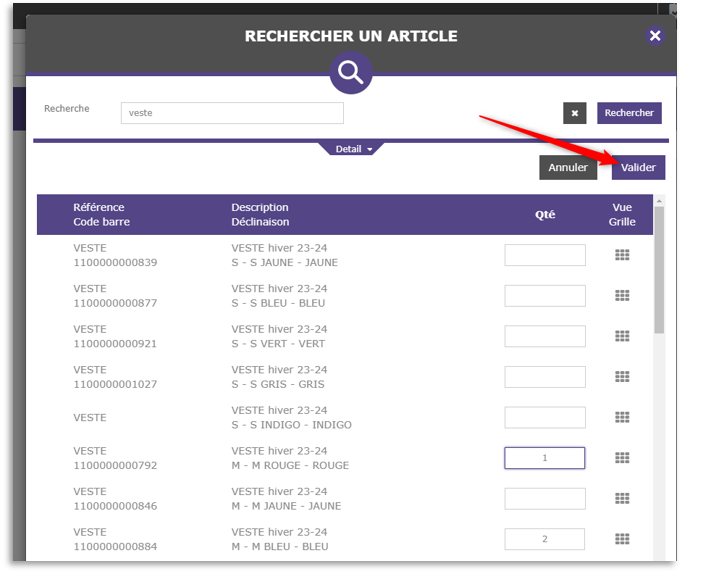703x577 pixels.
Task: Click declination M - M ROUGE - ROUGE
Action: coord(290,465)
